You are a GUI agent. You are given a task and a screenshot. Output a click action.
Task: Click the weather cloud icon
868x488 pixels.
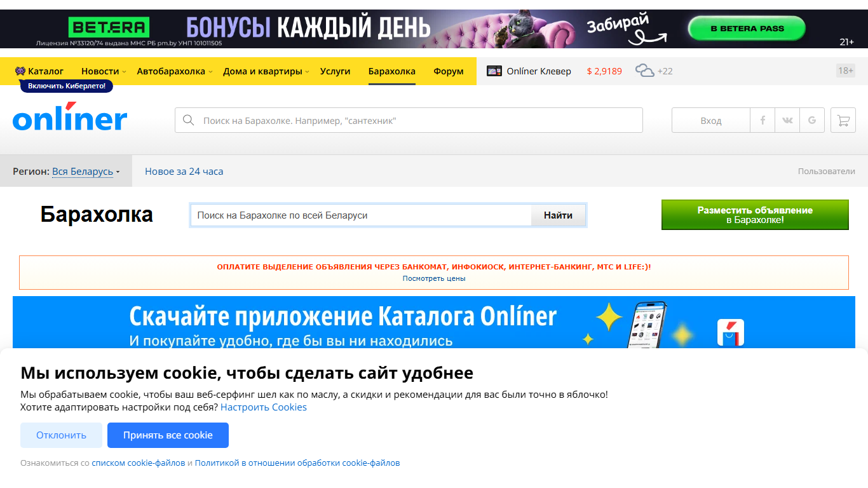644,71
